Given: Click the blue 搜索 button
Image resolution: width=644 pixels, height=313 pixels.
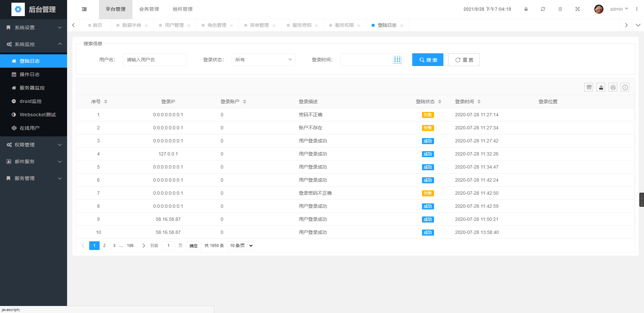Looking at the screenshot, I should (x=428, y=60).
